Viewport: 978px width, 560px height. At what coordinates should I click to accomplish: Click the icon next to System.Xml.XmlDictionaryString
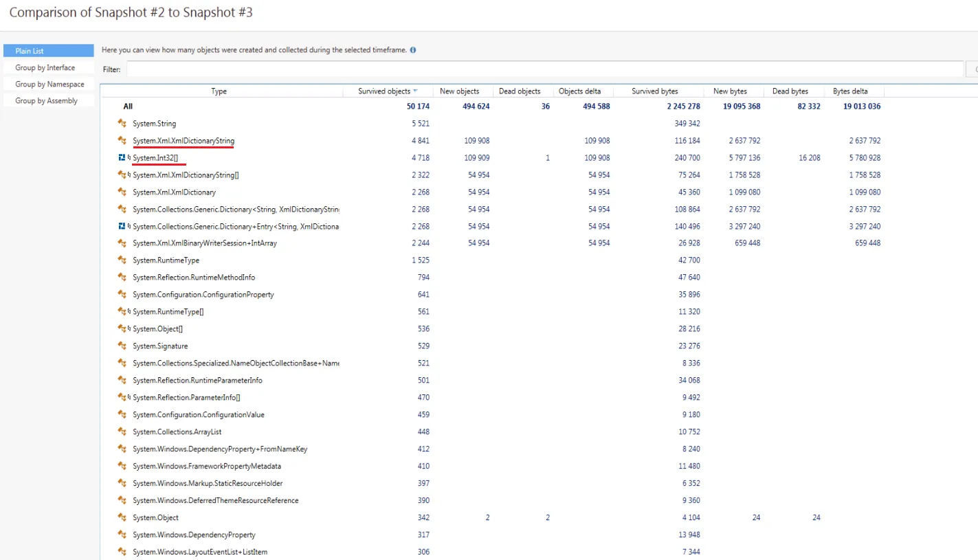pyautogui.click(x=122, y=141)
